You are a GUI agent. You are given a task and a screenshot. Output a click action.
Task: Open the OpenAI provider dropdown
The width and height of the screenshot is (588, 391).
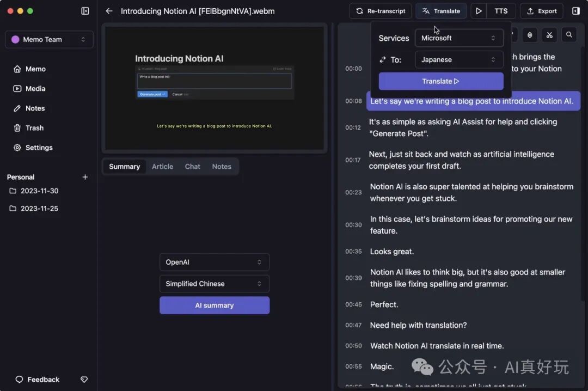[x=215, y=262]
